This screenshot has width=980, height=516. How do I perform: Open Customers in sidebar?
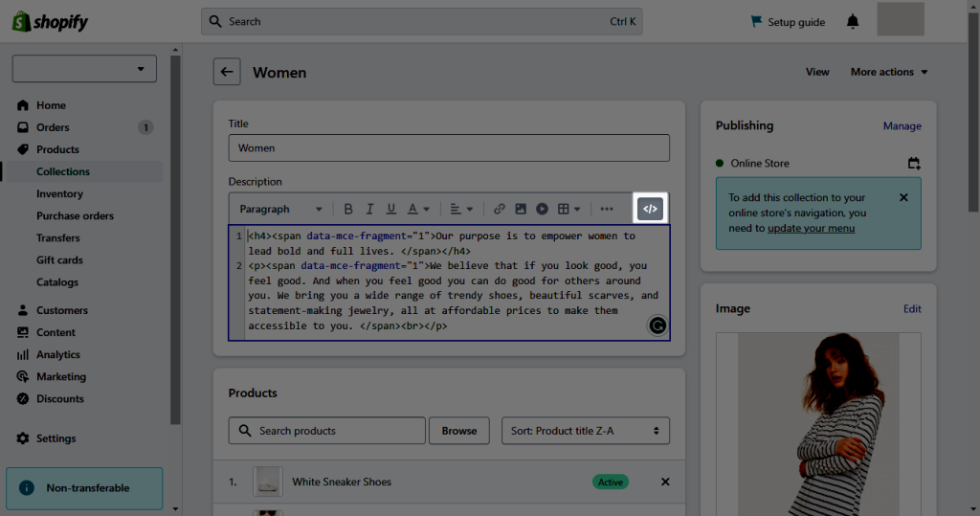click(x=62, y=310)
